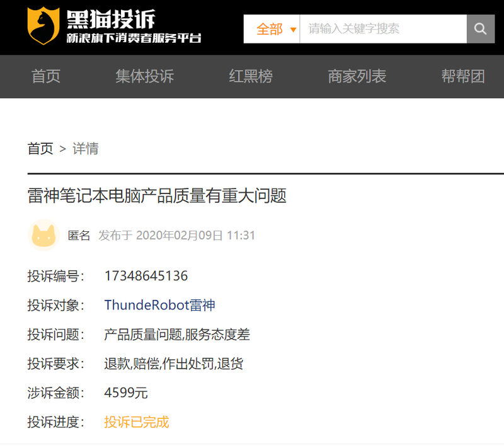
Task: Click the 投诉进度 label
Action: click(56, 422)
